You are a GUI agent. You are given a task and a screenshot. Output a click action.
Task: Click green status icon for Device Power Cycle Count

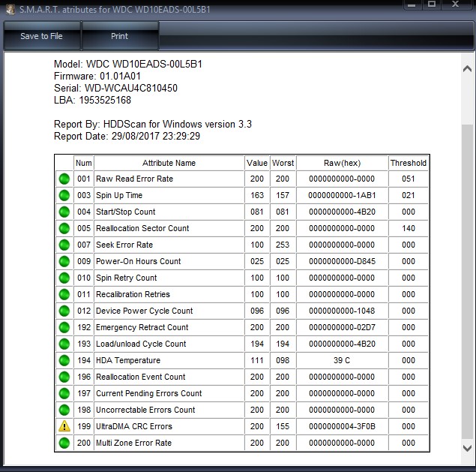point(64,311)
